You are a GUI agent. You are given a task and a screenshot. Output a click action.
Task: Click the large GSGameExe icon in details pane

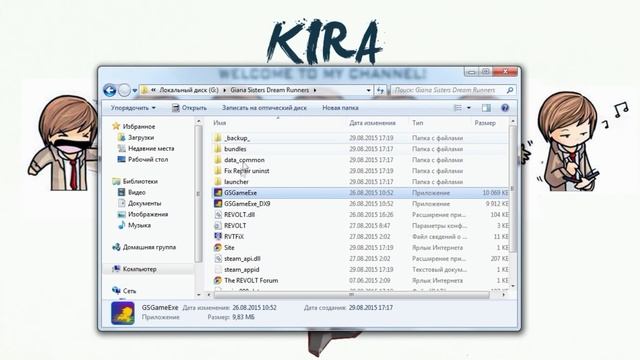[123, 313]
